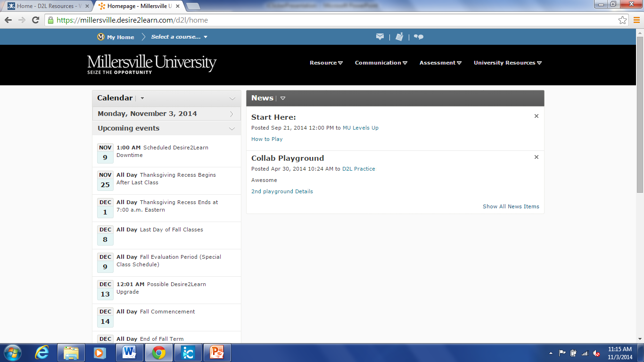Click the volume speaker tray icon
The image size is (644, 362).
596,353
